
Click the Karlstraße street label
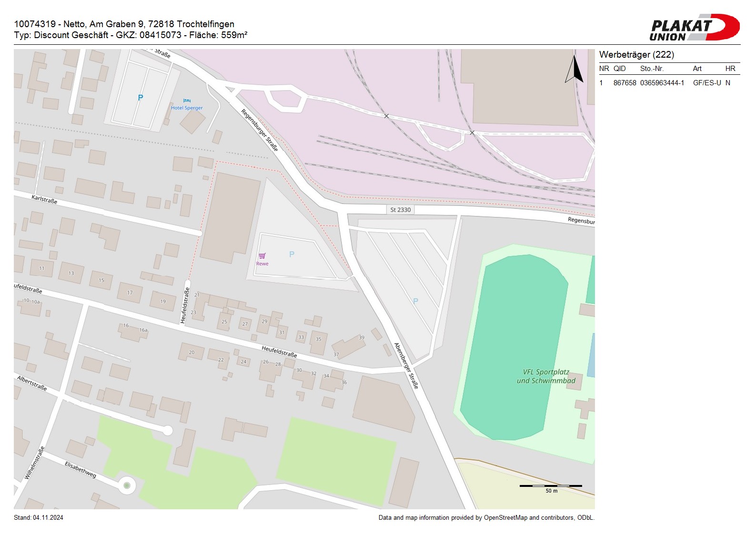pyautogui.click(x=44, y=200)
